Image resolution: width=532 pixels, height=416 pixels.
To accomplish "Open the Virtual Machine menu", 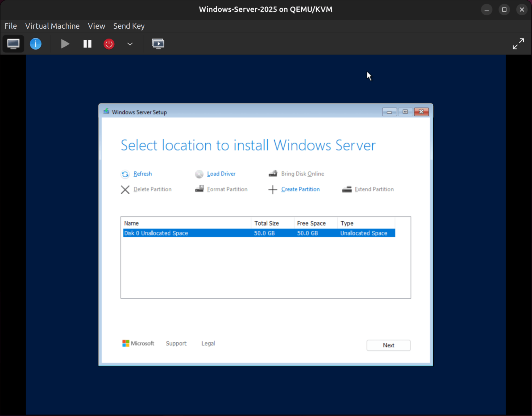I will [52, 26].
